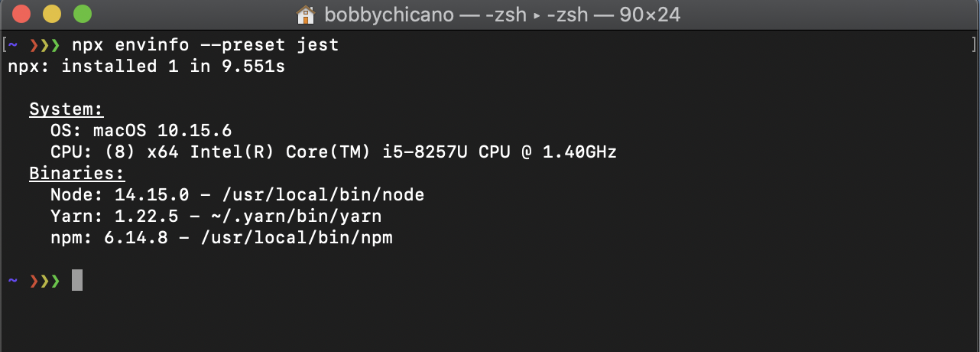The width and height of the screenshot is (980, 352).
Task: Click the CPU info line
Action: 333,152
